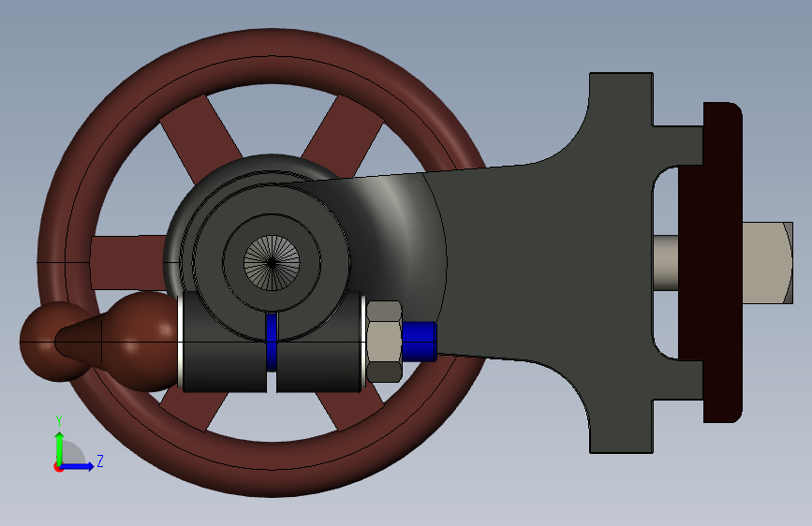The width and height of the screenshot is (812, 526).
Task: Click the blue Z axis arrow
Action: (x=77, y=466)
